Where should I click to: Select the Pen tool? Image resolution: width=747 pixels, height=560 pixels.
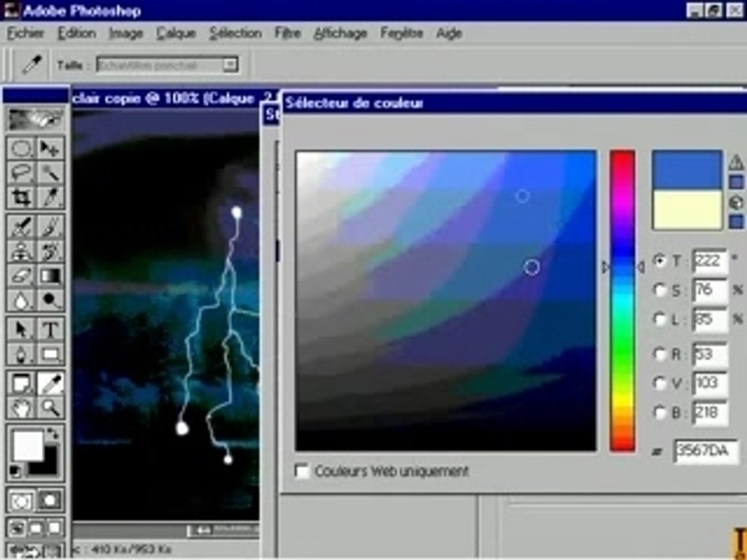click(20, 355)
